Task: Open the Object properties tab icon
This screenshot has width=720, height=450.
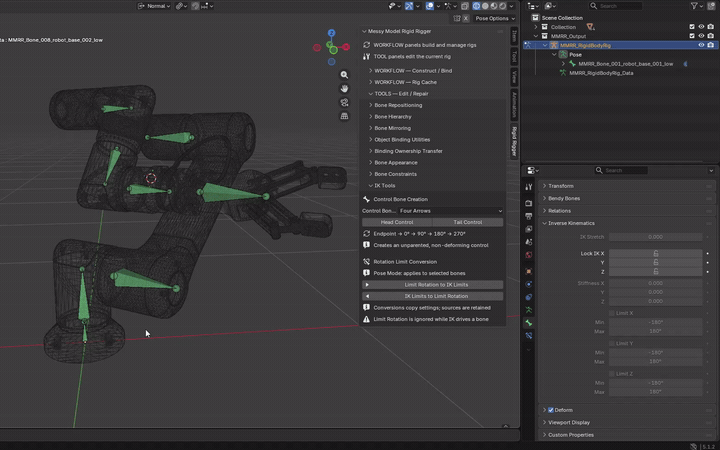Action: click(x=529, y=271)
